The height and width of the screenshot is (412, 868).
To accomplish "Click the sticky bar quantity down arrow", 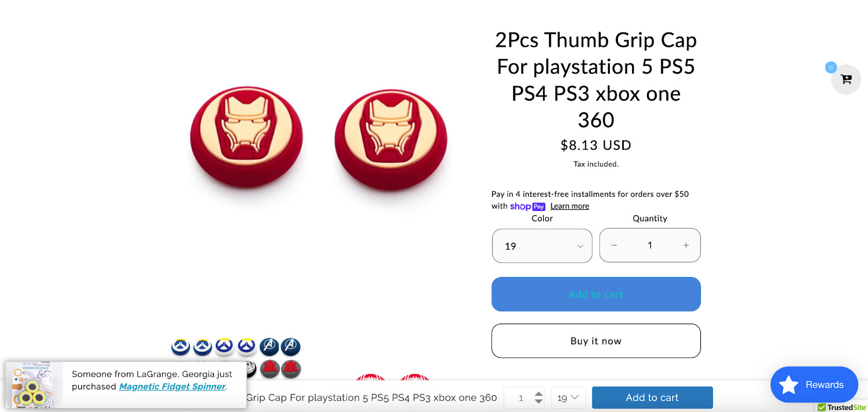I will [538, 401].
